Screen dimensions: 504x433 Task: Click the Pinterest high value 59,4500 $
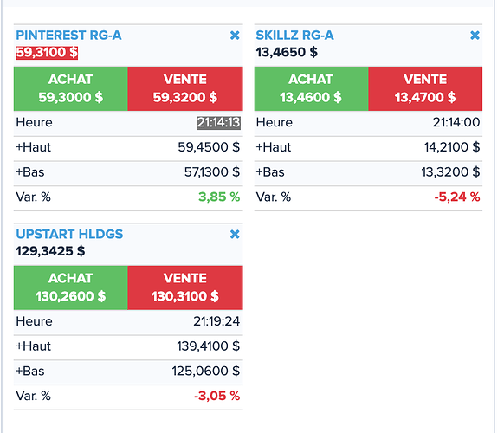click(209, 147)
